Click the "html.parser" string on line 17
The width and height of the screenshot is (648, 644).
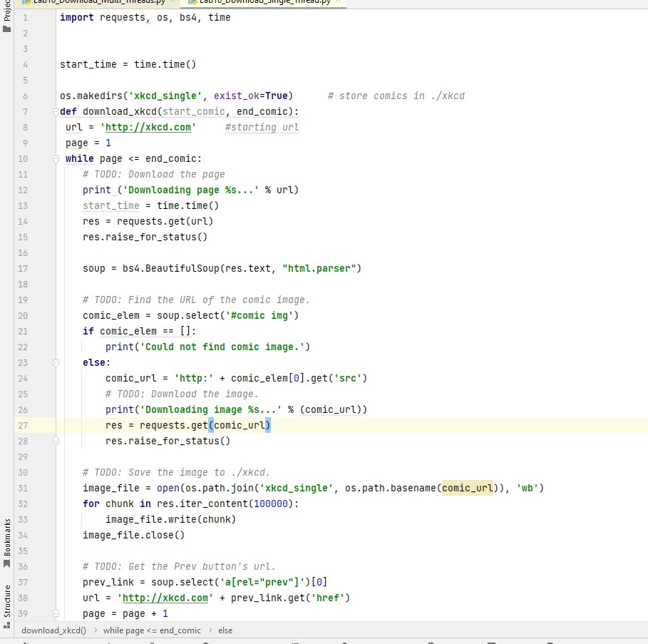coord(319,269)
